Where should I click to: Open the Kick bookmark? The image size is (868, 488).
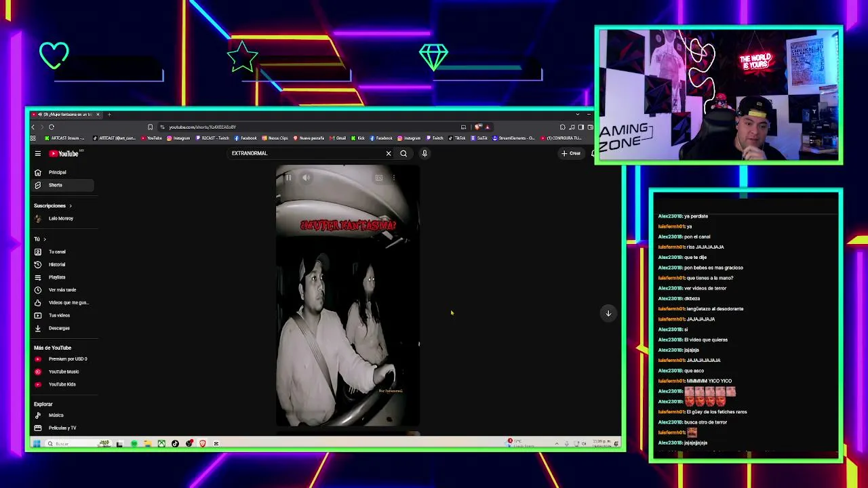pyautogui.click(x=358, y=138)
